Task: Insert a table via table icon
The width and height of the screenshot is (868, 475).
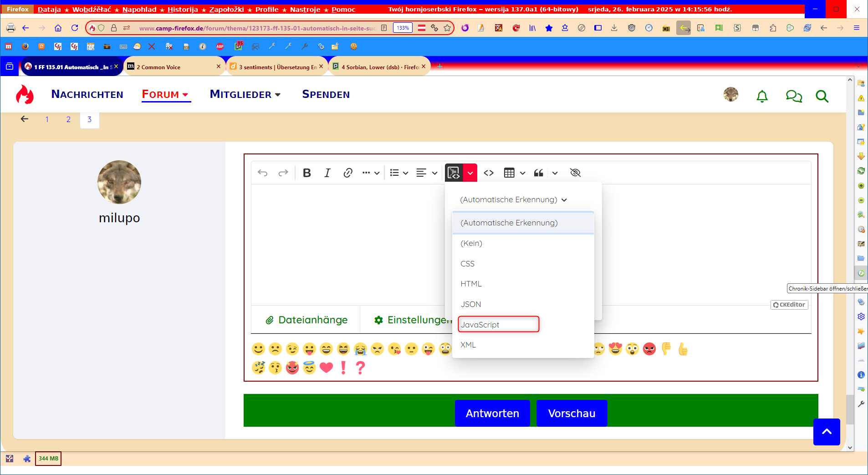Action: click(x=509, y=173)
